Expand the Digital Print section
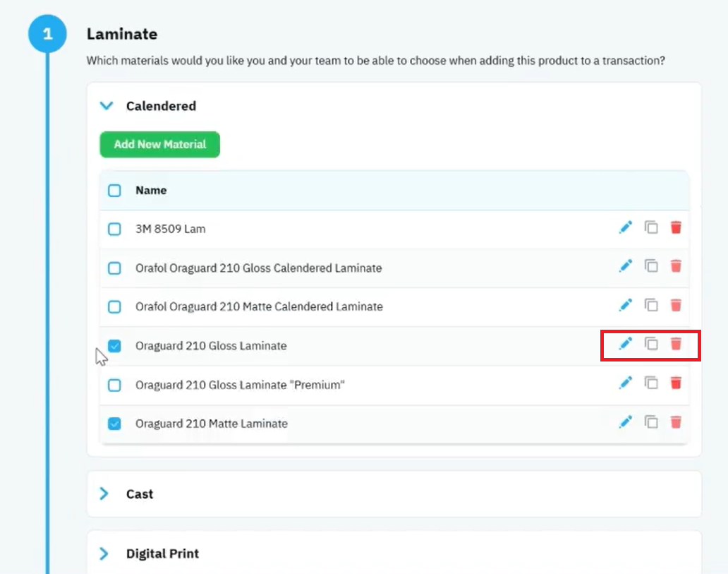This screenshot has width=728, height=574. 104,554
